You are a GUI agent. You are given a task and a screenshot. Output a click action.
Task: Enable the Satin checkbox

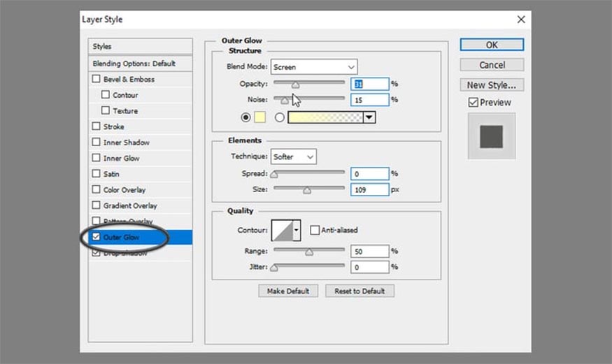pyautogui.click(x=96, y=173)
